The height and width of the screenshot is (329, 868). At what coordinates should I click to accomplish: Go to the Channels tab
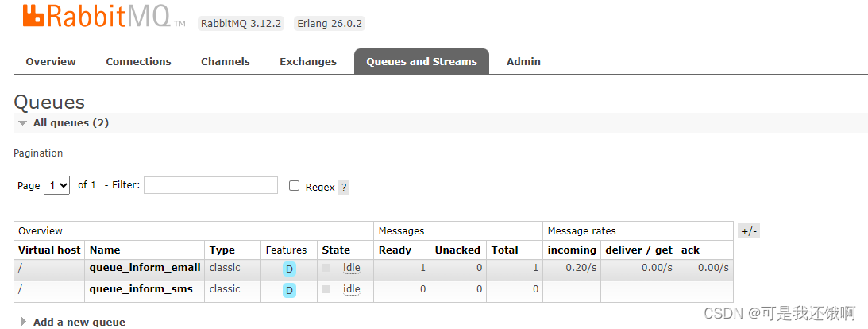[226, 61]
